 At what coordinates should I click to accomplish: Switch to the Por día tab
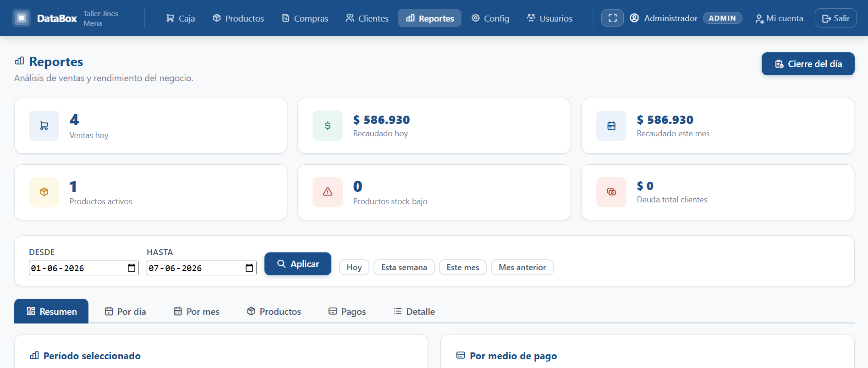pos(125,312)
